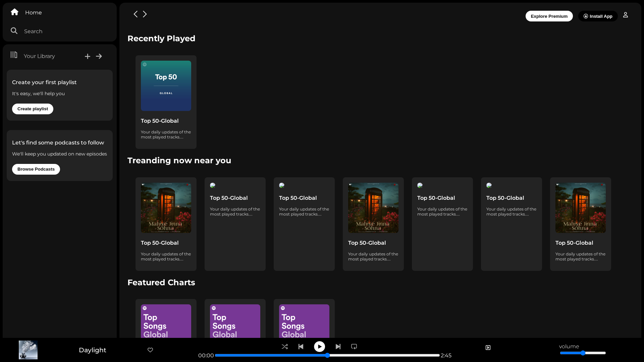Viewport: 644px width, 362px height.
Task: Open second trending card broken image icon
Action: [x=213, y=185]
